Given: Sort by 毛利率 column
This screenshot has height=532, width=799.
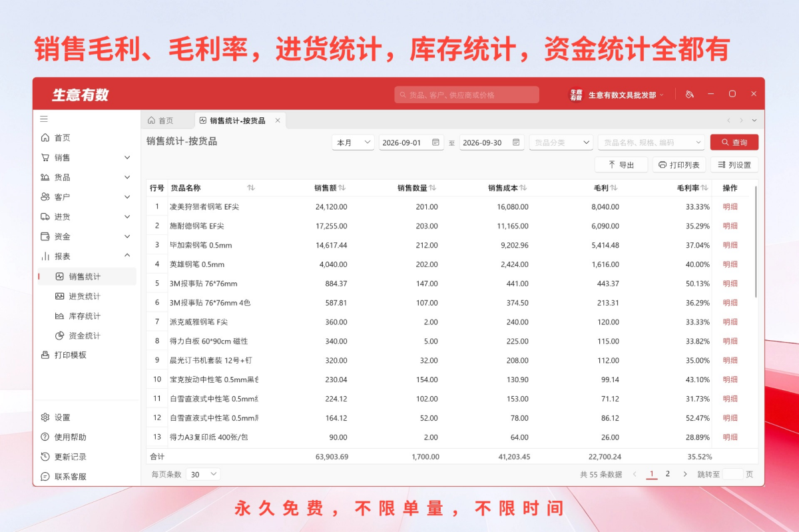Looking at the screenshot, I should pyautogui.click(x=704, y=188).
